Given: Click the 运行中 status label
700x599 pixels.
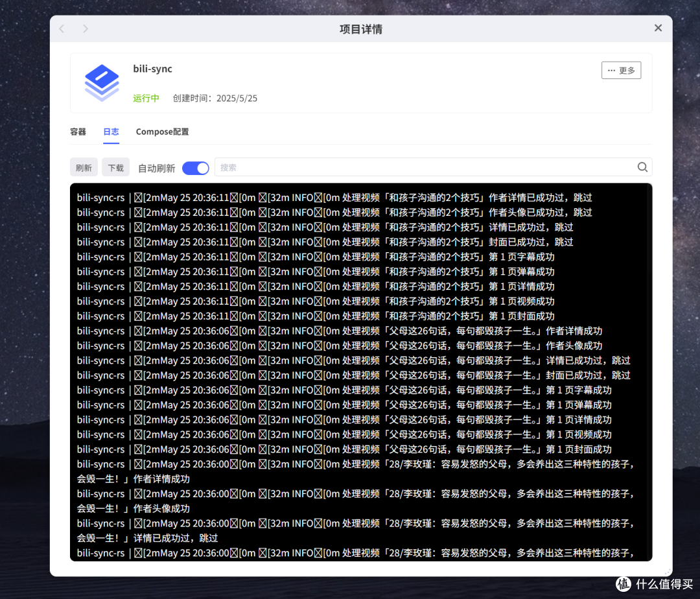Looking at the screenshot, I should point(146,98).
